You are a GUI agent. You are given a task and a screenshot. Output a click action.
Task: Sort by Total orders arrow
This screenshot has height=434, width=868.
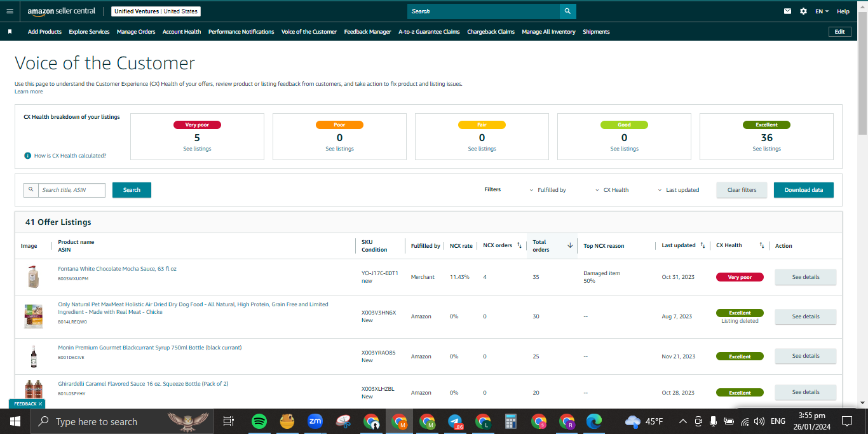[x=570, y=245]
